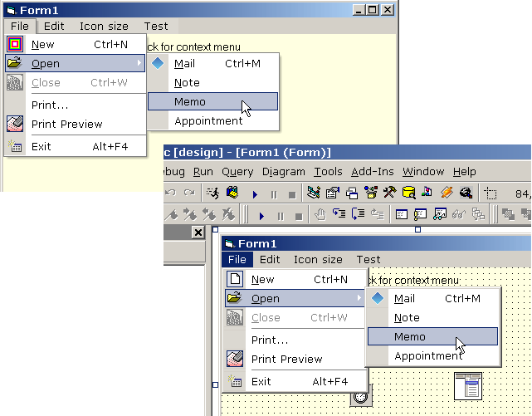532x416 pixels.
Task: Click the Toolbox hammer-and-wrench icon
Action: click(x=389, y=193)
